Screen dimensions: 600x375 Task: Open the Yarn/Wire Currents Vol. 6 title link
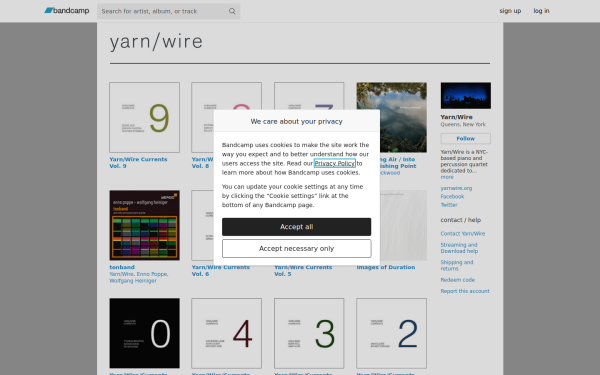pos(221,271)
